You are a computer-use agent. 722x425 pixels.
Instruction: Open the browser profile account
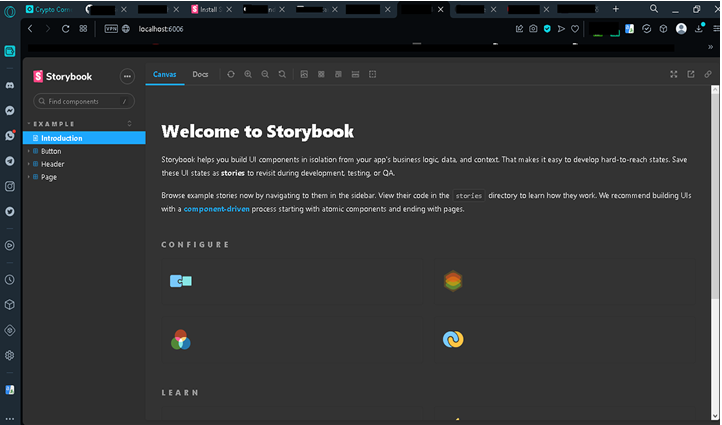(x=681, y=29)
